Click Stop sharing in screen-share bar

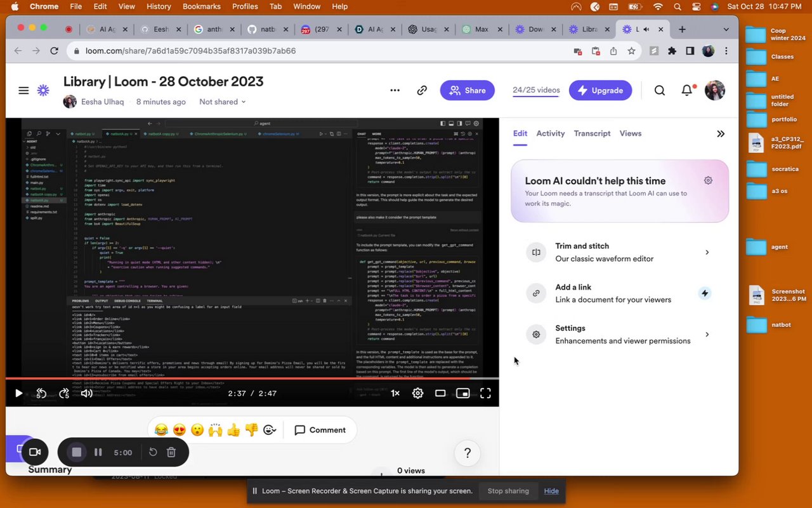pos(508,491)
